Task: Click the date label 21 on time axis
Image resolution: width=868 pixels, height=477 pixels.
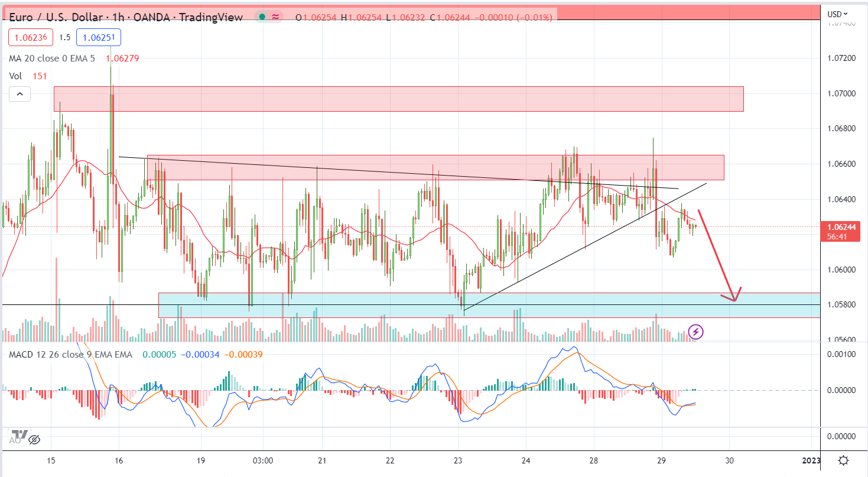Action: [x=322, y=460]
